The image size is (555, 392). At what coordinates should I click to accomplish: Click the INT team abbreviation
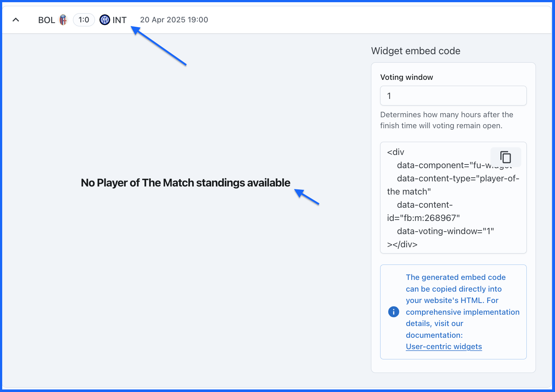click(120, 20)
